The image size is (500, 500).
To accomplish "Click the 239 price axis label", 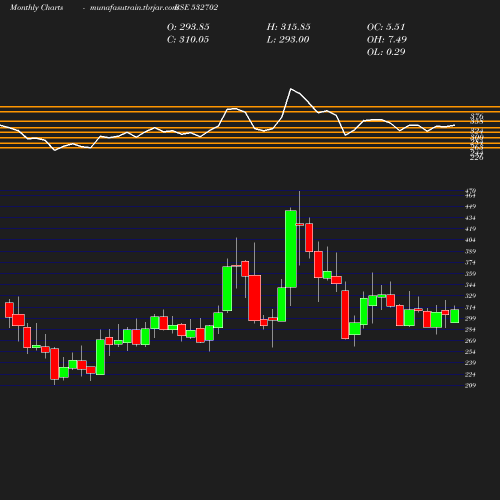I will coord(470,363).
